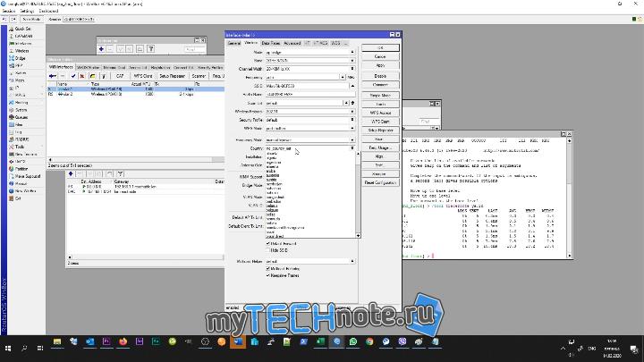644x362 pixels.
Task: Click the WPS Accept button
Action: [380, 113]
